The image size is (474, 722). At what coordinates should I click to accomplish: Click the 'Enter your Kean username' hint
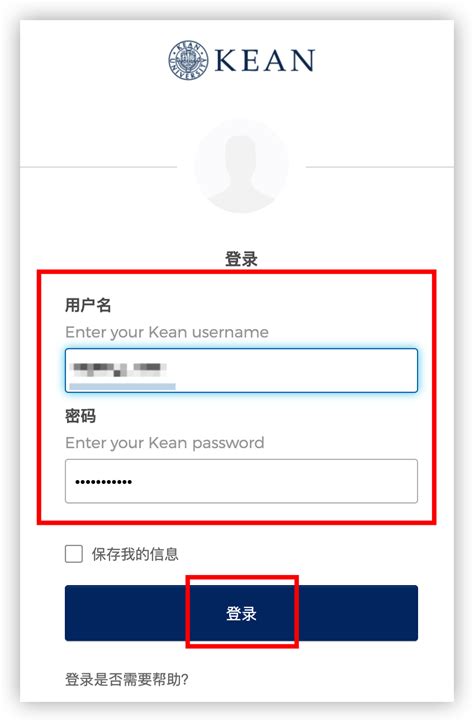[167, 332]
